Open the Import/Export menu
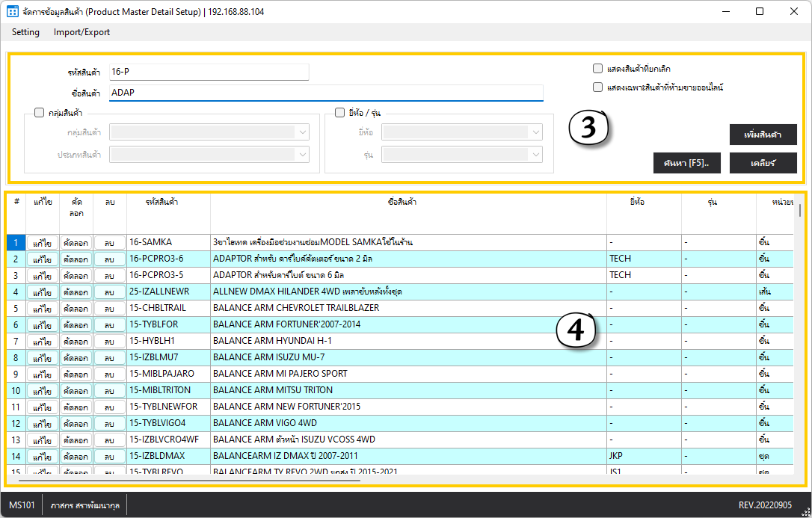The height and width of the screenshot is (518, 812). pyautogui.click(x=81, y=32)
